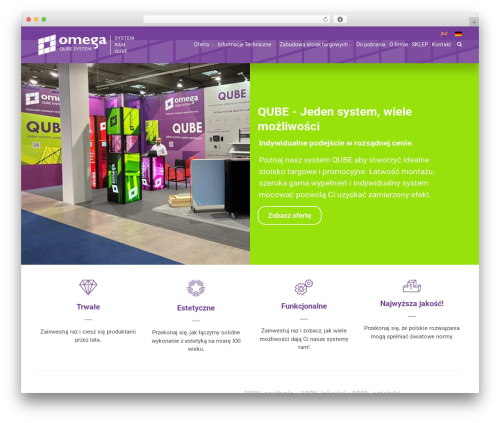Screen dimensions: 500x423
Task: Click the browser download icon beside address bar
Action: 340,19
